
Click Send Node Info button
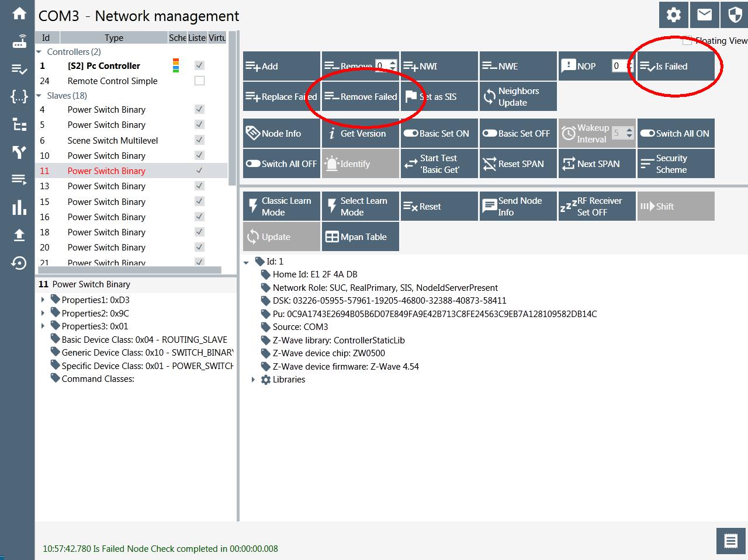click(x=518, y=206)
